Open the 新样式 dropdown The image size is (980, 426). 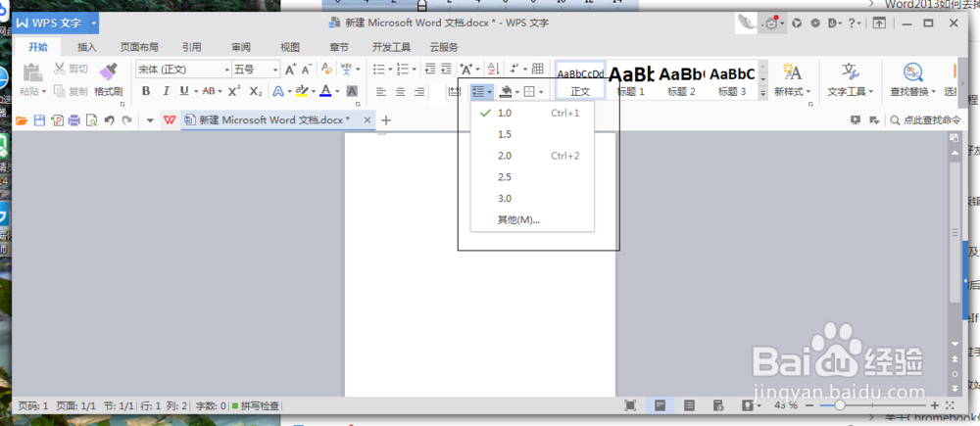793,91
